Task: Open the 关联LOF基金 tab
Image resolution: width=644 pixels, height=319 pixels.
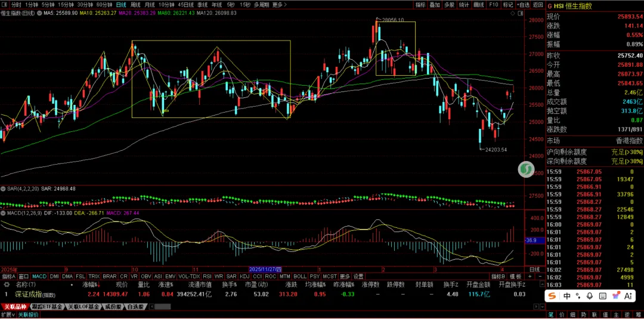Action: (83, 306)
